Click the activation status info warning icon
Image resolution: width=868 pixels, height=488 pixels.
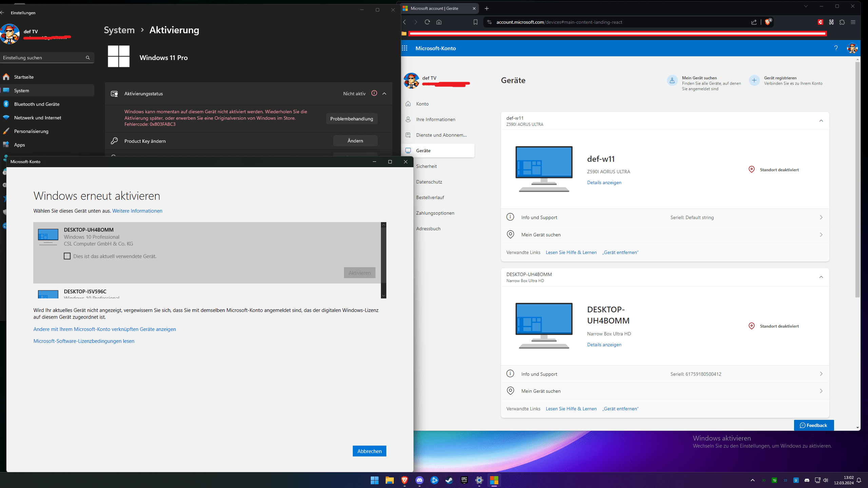click(374, 93)
